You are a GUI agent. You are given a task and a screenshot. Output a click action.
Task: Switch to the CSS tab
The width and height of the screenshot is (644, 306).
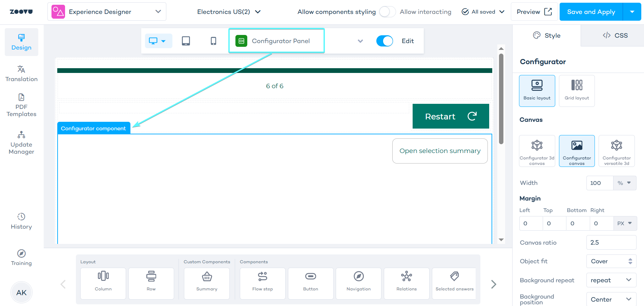click(615, 35)
